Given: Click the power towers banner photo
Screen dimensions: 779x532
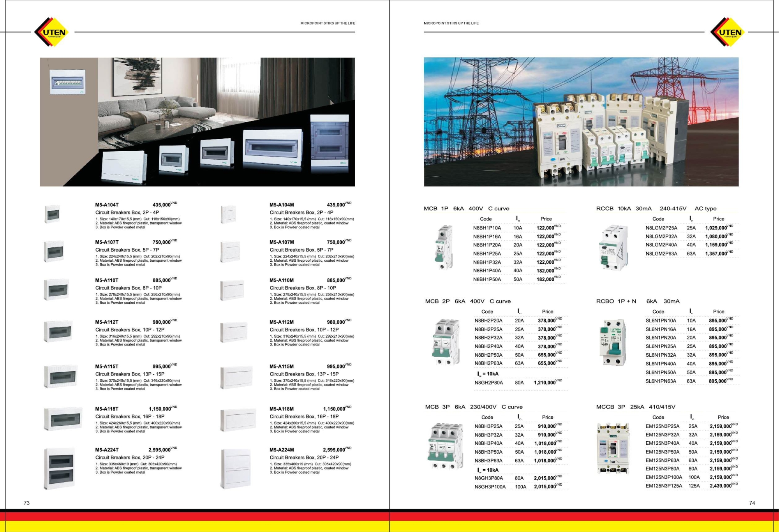Looking at the screenshot, I should [581, 122].
